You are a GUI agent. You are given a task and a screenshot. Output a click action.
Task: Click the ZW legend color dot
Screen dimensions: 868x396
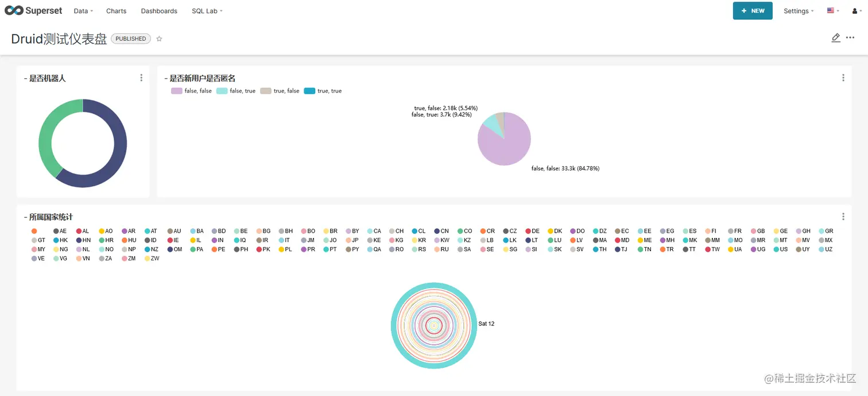point(147,259)
